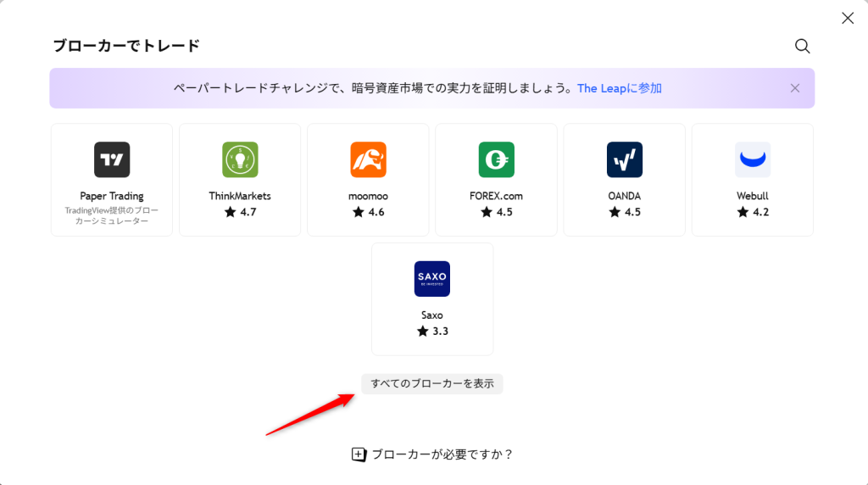This screenshot has height=485, width=868.
Task: Follow the 'The Leapに参加' link
Action: [620, 88]
